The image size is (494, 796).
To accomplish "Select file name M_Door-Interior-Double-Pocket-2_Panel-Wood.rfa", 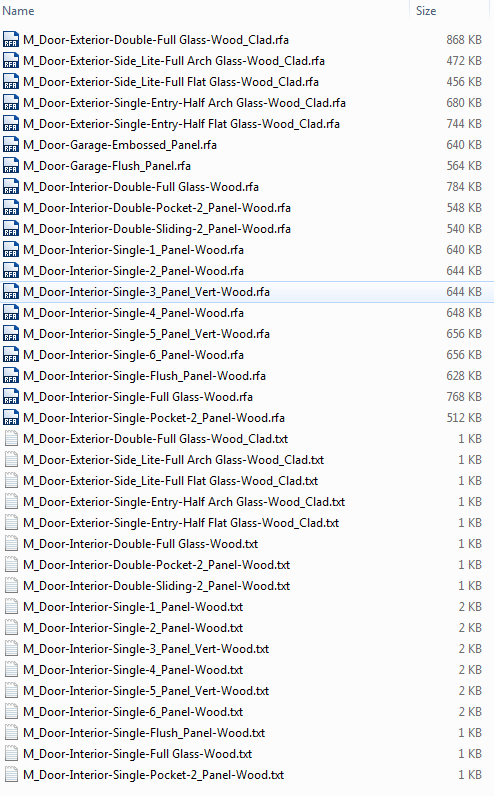I will point(157,208).
